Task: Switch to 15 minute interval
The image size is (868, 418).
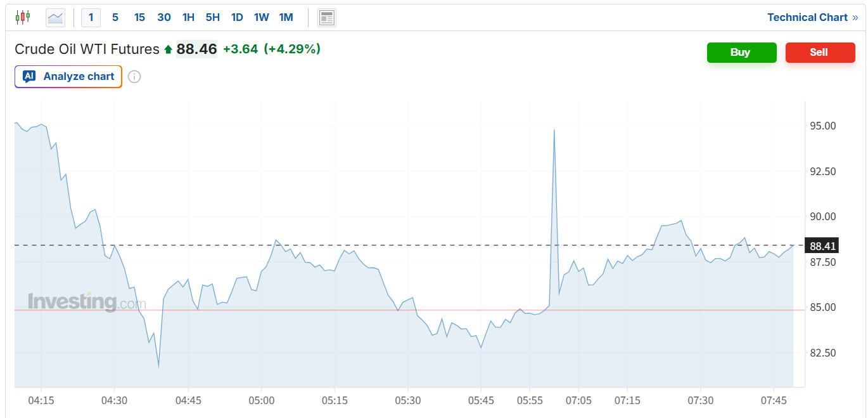Action: (x=139, y=18)
